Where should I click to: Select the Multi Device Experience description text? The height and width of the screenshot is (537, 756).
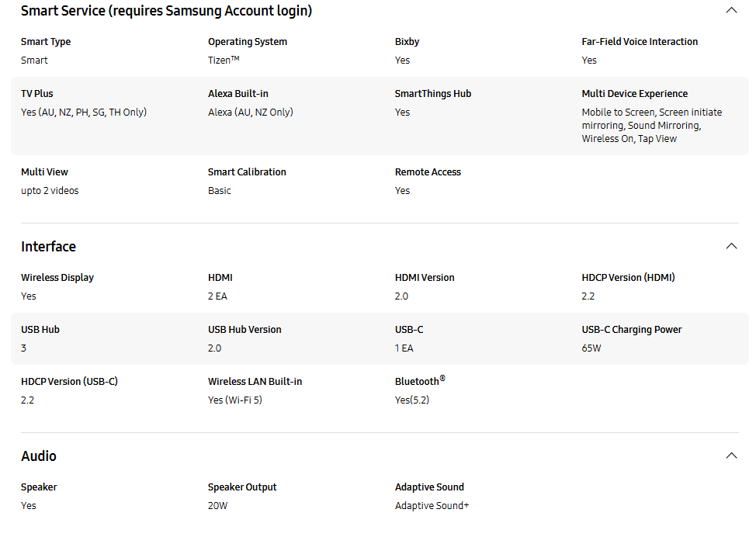point(652,126)
